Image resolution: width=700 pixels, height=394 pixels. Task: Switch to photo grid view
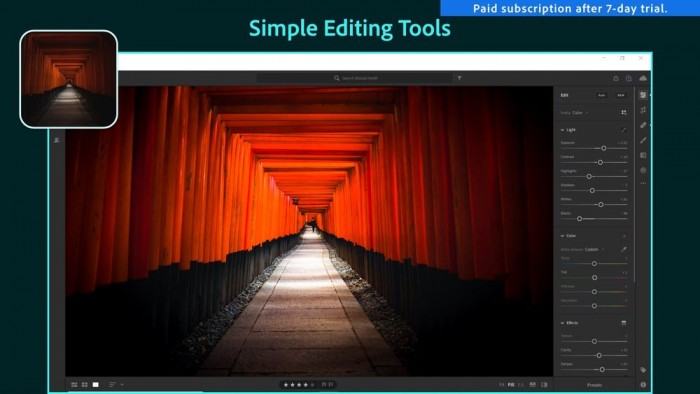coord(74,385)
